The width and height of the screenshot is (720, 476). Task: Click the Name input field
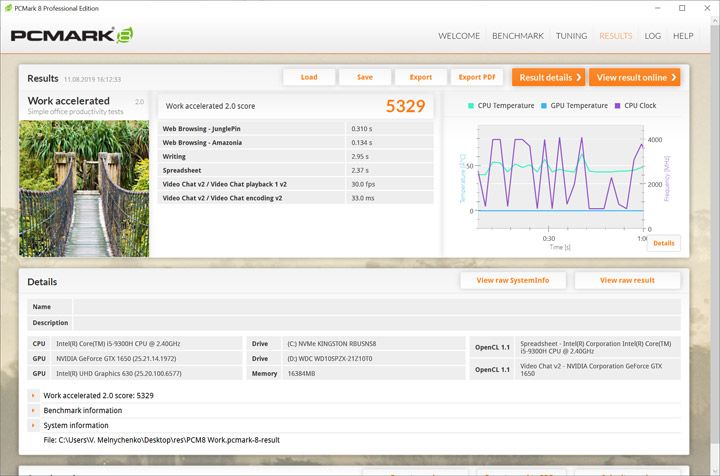pyautogui.click(x=377, y=307)
